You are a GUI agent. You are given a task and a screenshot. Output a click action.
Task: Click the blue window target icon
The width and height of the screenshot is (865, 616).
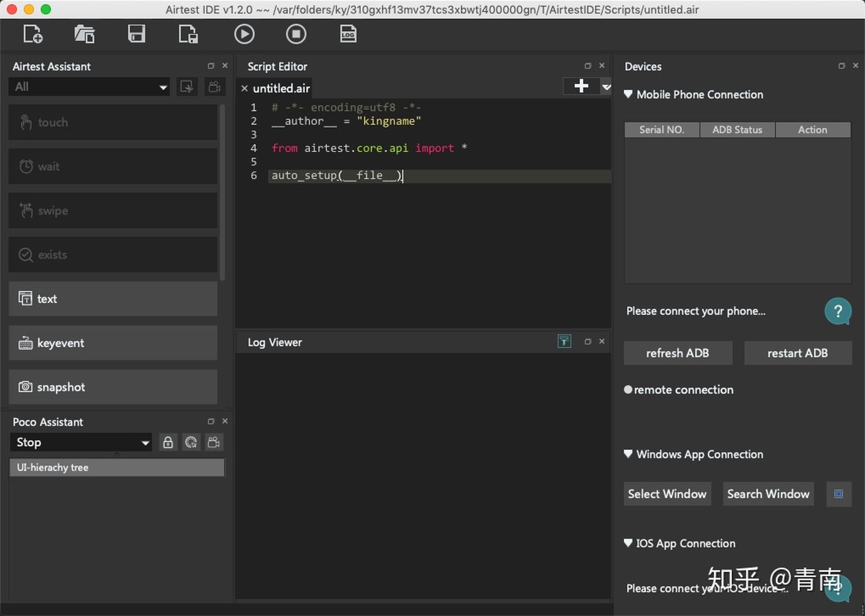coord(839,494)
